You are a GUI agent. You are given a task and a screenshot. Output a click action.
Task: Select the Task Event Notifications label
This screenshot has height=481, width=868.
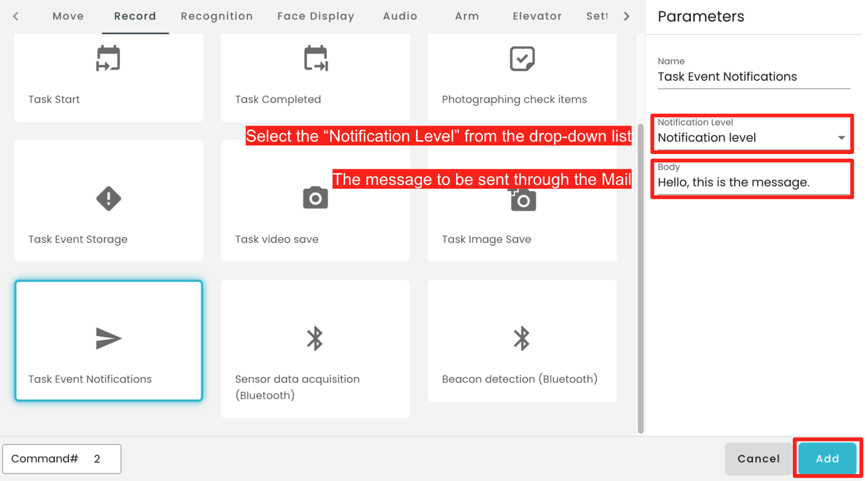tap(90, 379)
